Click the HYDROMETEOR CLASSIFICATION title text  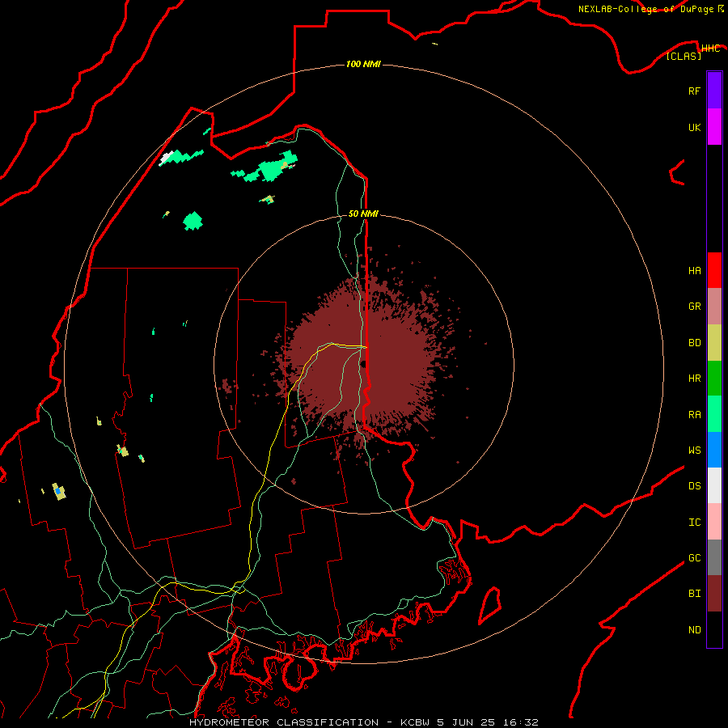click(284, 722)
